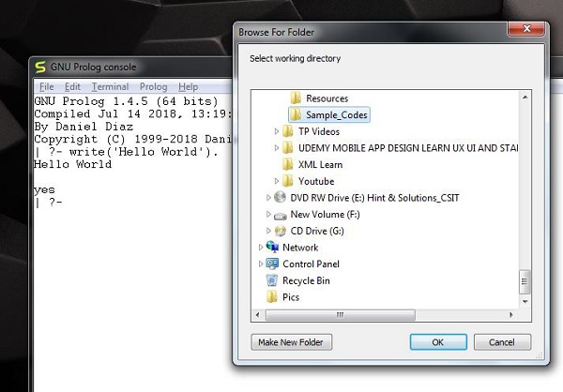Expand the Control Panel node
This screenshot has width=563, height=392.
pyautogui.click(x=261, y=264)
